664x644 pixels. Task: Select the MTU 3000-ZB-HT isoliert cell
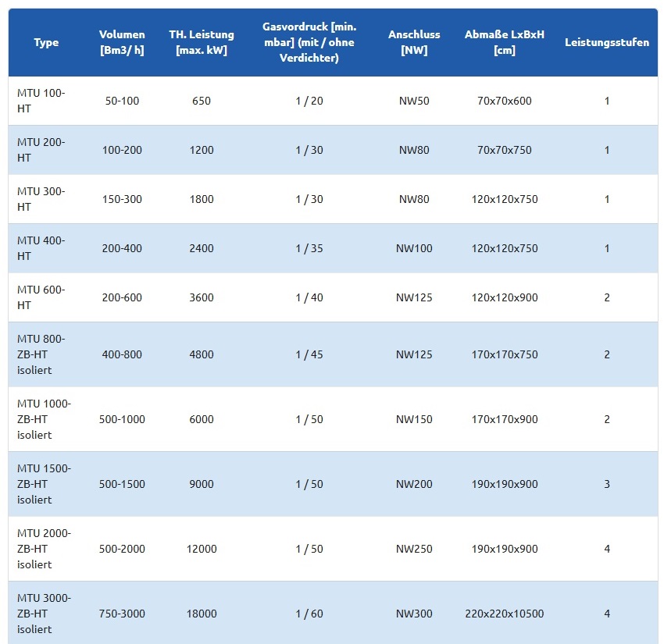pyautogui.click(x=44, y=614)
